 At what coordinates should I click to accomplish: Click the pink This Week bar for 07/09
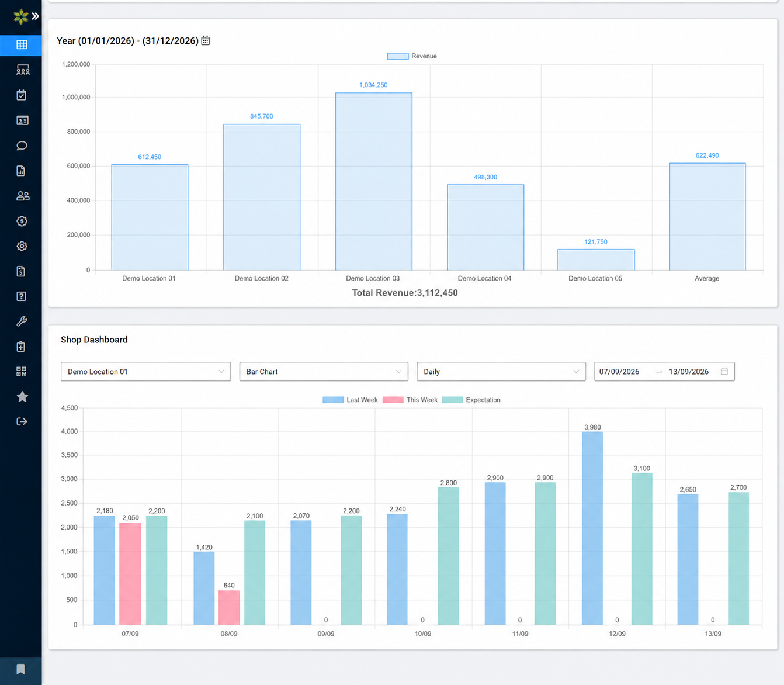tap(130, 574)
